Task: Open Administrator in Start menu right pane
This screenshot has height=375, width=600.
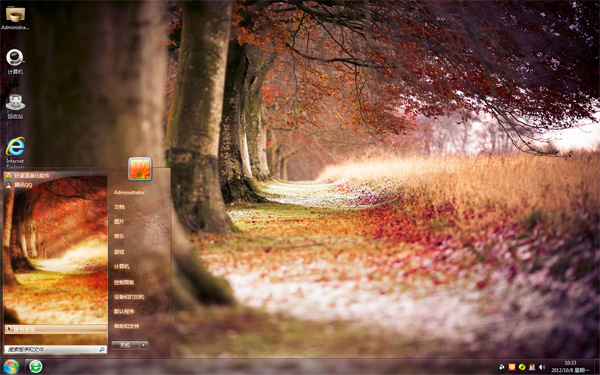Action: coord(129,192)
